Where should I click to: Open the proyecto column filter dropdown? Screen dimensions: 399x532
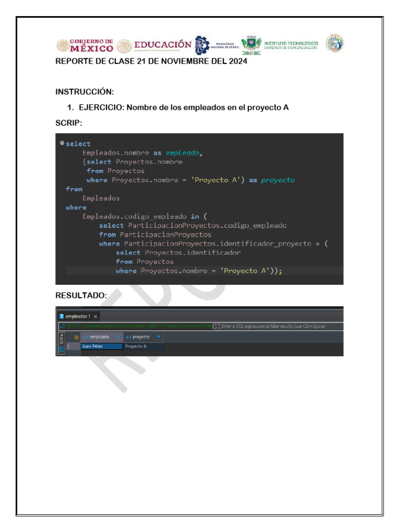pos(158,337)
